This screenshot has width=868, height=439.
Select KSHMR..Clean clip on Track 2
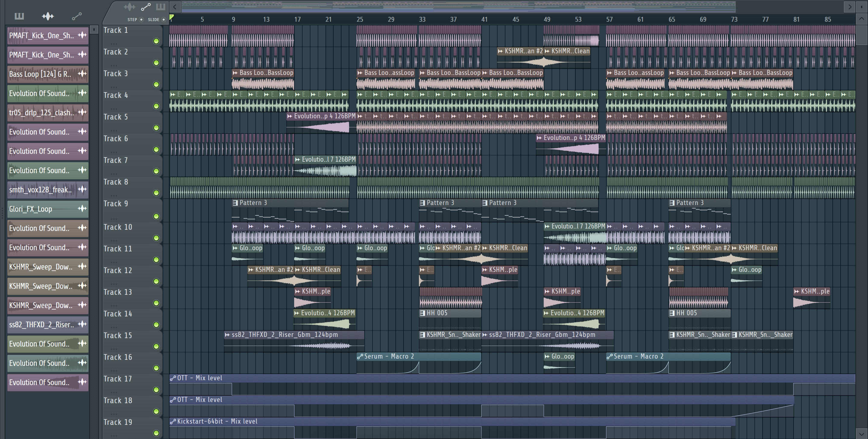click(x=567, y=58)
